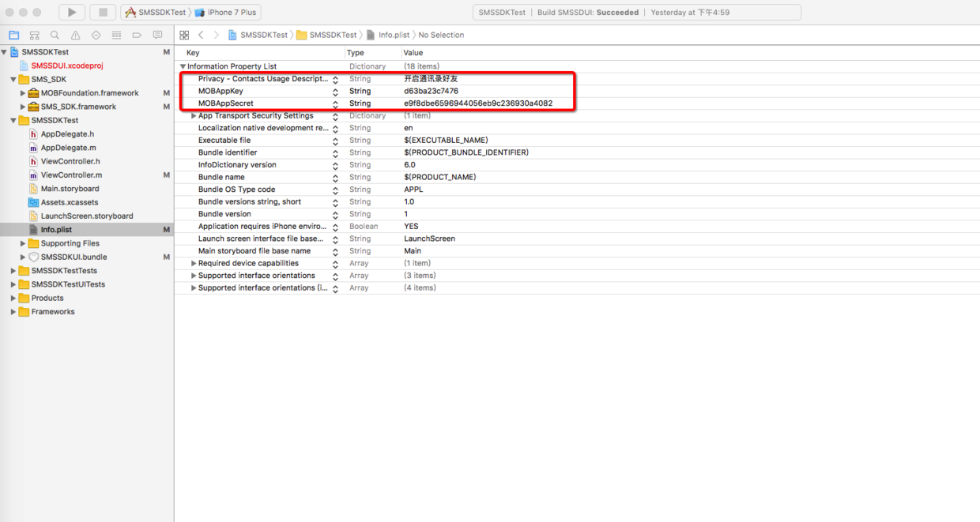Open the type stepper on MOBAppKey row
This screenshot has height=522, width=980.
pos(335,92)
